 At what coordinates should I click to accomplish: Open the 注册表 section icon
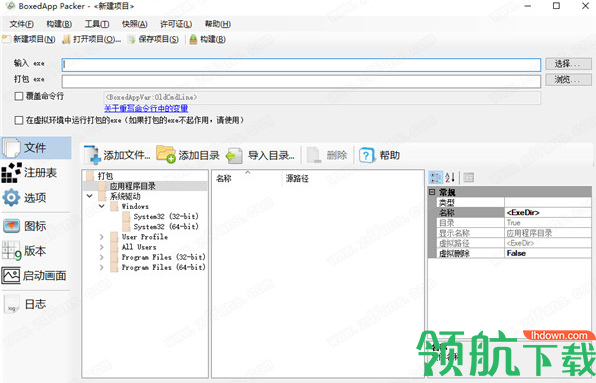tap(11, 173)
